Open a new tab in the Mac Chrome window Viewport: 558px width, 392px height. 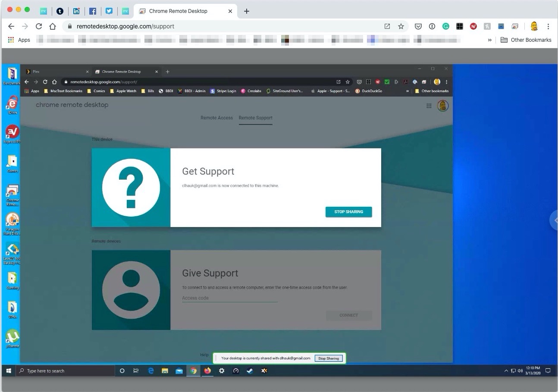(247, 11)
